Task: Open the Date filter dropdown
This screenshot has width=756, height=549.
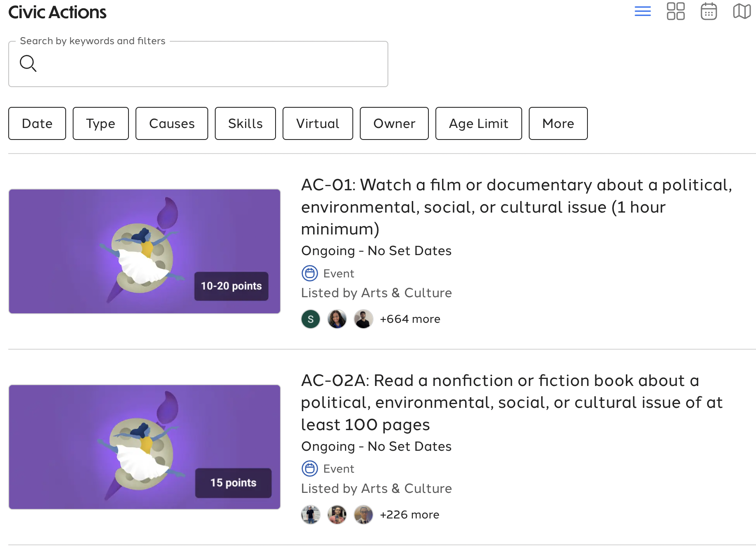Action: pyautogui.click(x=37, y=123)
